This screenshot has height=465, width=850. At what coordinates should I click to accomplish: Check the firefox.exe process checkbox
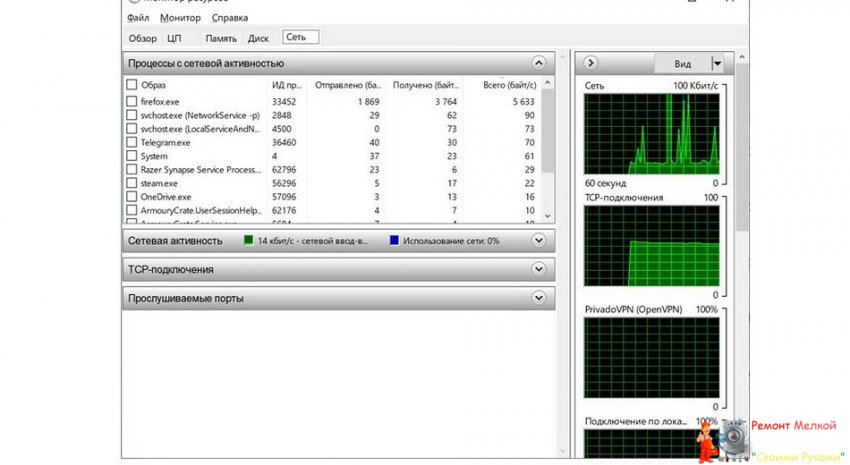pos(132,101)
